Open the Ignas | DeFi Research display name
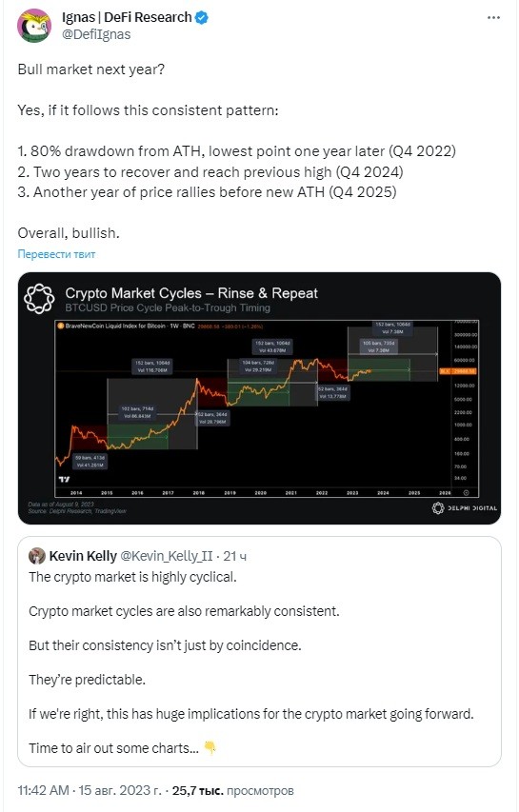The width and height of the screenshot is (519, 812). pos(127,17)
